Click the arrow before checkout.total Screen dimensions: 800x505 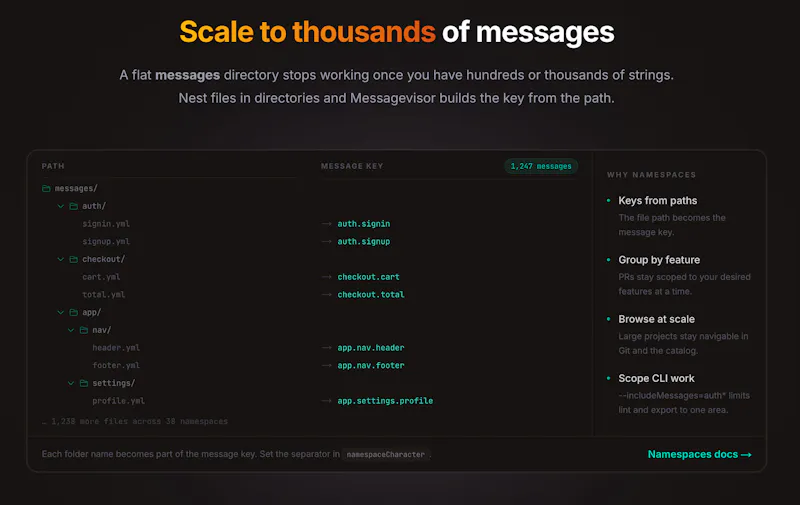coord(327,294)
